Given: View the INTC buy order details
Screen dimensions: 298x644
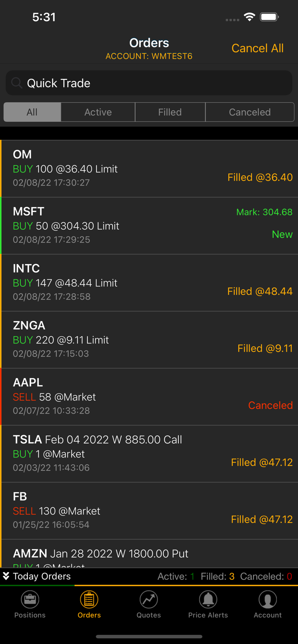Looking at the screenshot, I should point(149,283).
